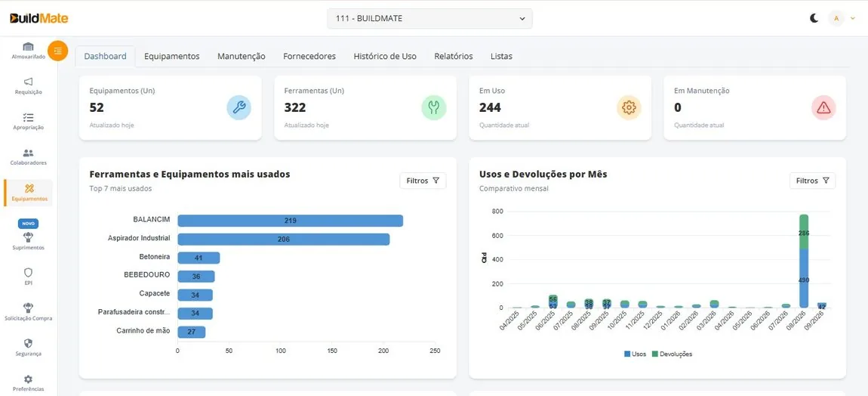Open the EPI shield sidebar item

click(28, 276)
